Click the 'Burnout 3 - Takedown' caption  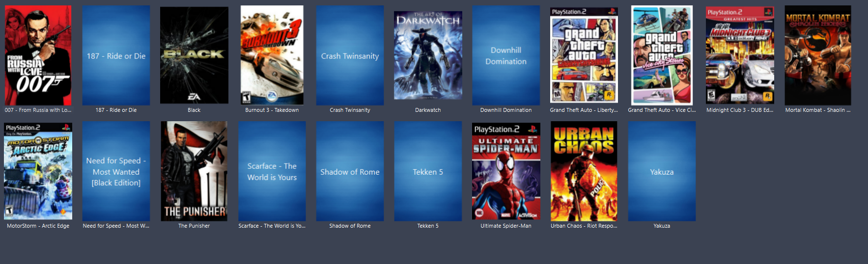point(272,110)
